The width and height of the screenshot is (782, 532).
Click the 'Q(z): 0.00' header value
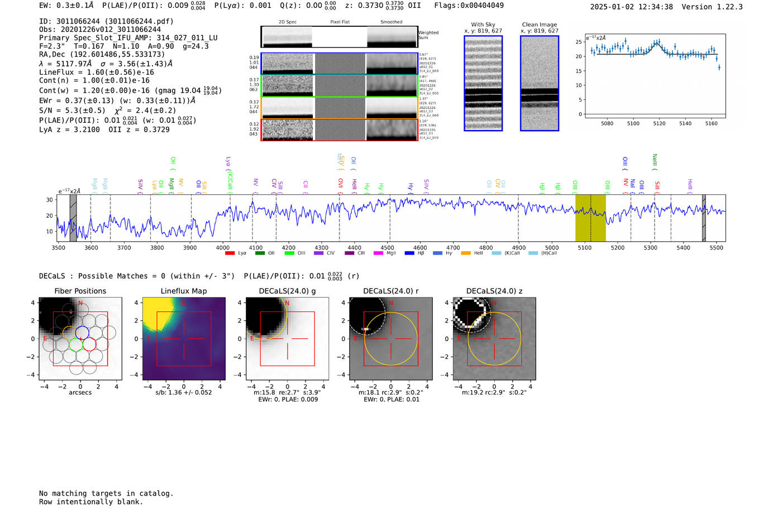308,6
